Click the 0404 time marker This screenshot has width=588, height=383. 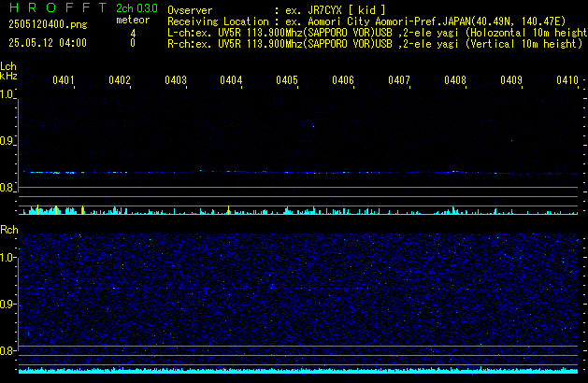pos(231,80)
